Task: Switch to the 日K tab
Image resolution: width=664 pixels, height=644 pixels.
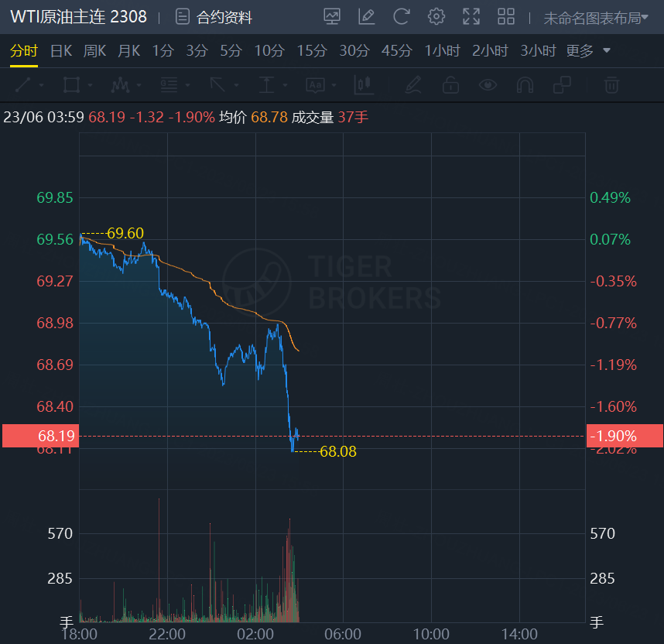Action: (61, 51)
